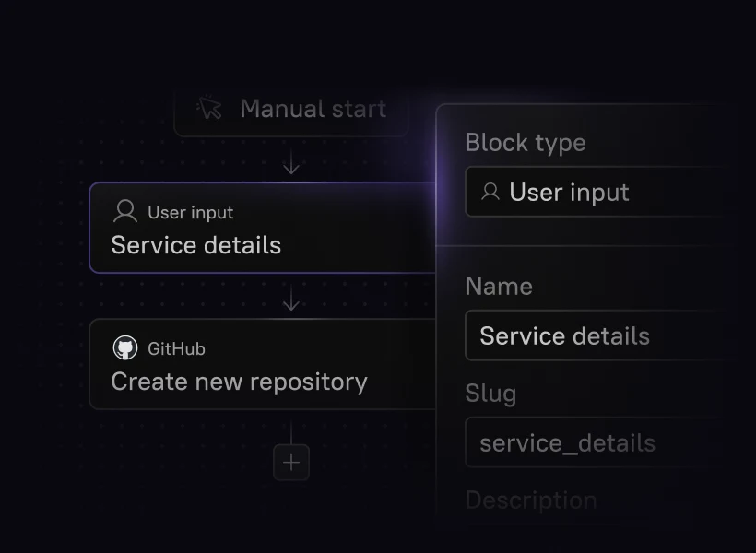Click the Block type label

(525, 143)
